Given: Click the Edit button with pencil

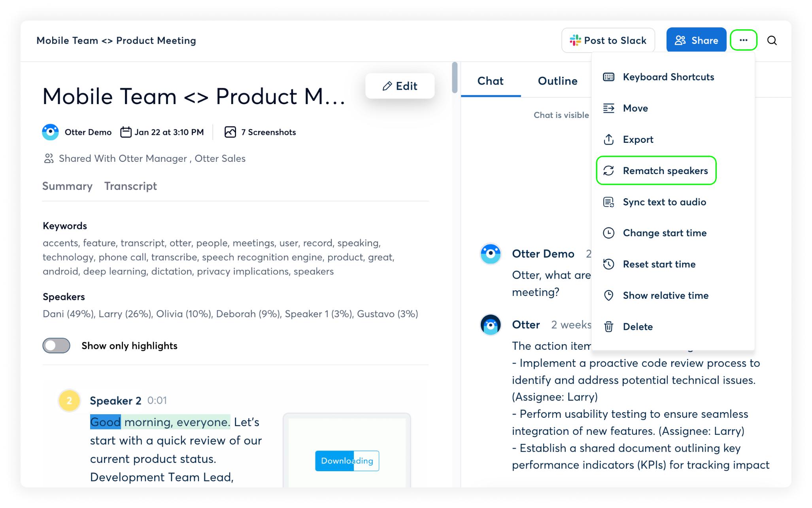Looking at the screenshot, I should pyautogui.click(x=400, y=86).
